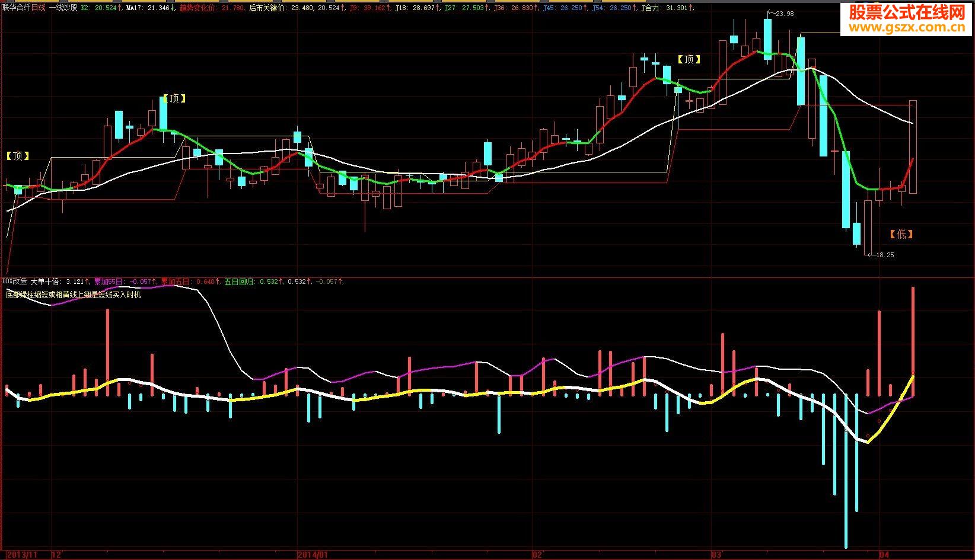The width and height of the screenshot is (975, 560).
Task: Click the 底部绿柱缩短 buy-timing note
Action: click(74, 295)
